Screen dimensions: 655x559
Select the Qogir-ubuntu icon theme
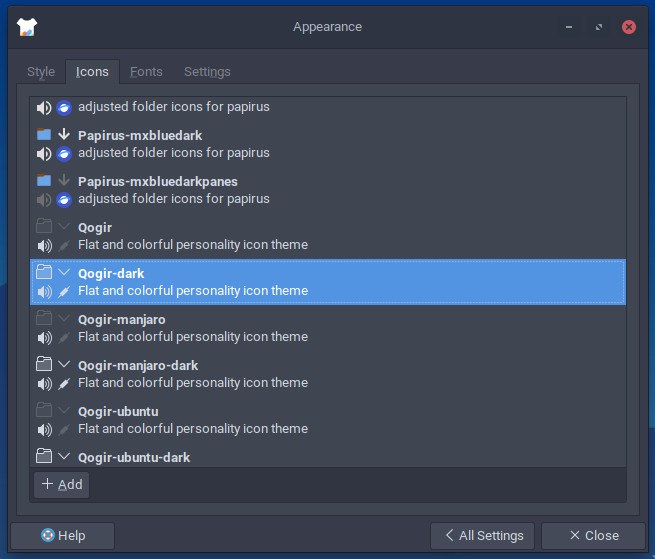(x=328, y=420)
